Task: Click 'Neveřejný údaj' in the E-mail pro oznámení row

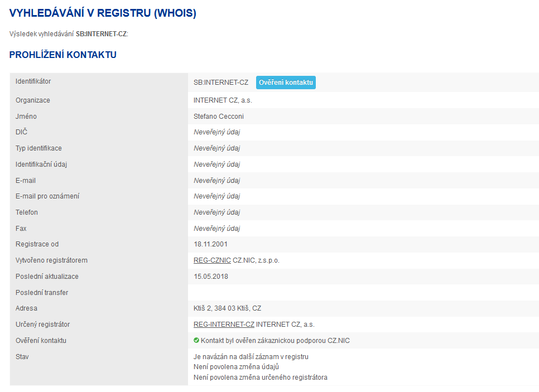Action: tap(216, 196)
